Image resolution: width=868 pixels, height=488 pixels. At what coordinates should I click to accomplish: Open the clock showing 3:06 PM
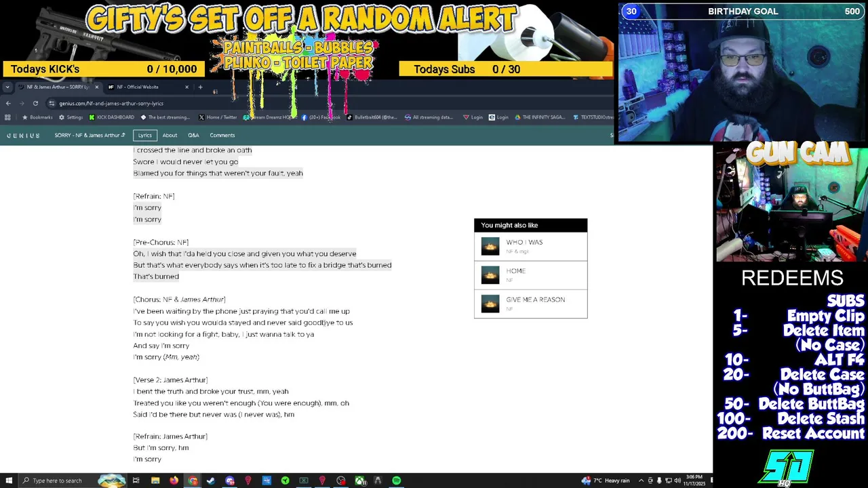(695, 481)
